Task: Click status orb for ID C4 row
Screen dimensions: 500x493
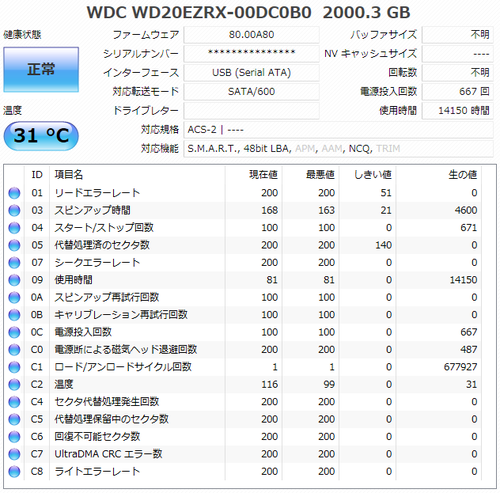Action: (x=14, y=402)
